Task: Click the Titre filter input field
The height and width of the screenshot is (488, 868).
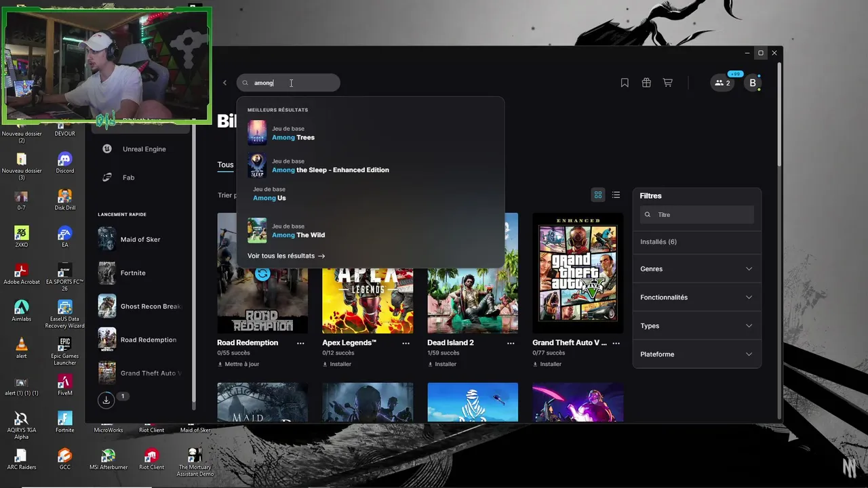Action: [x=697, y=215]
